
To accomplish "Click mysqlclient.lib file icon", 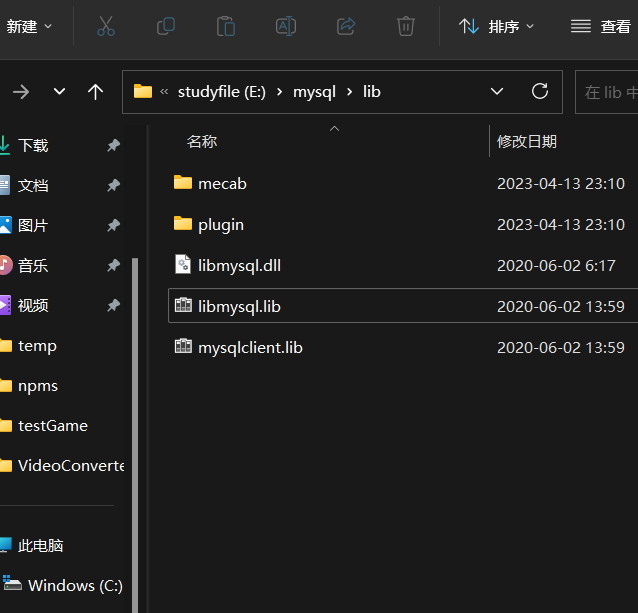I will tap(183, 346).
